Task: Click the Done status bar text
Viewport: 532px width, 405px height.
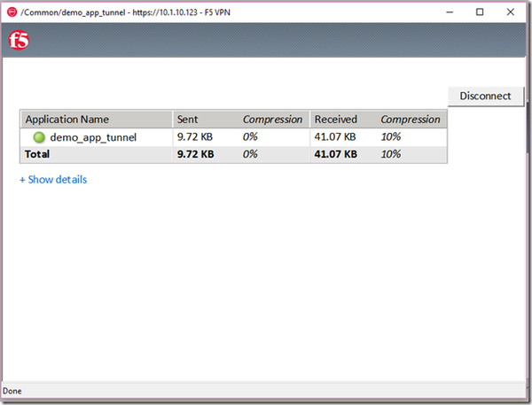Action: [x=12, y=391]
